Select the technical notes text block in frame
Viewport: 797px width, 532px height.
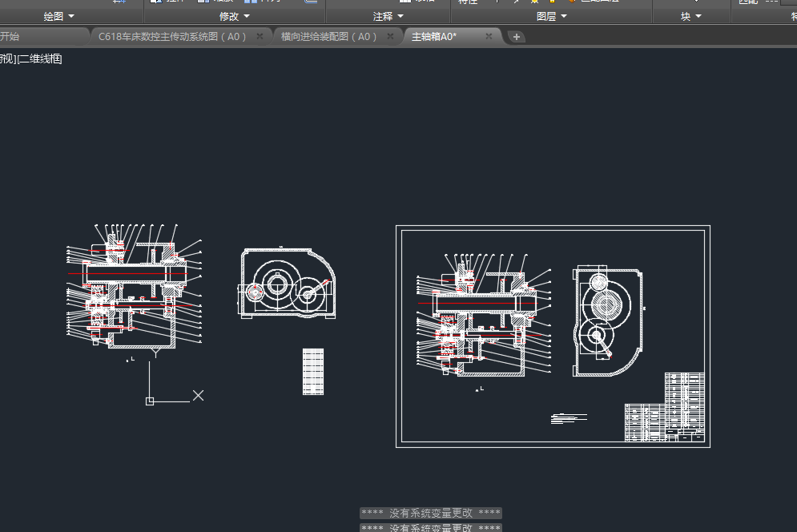coord(569,418)
